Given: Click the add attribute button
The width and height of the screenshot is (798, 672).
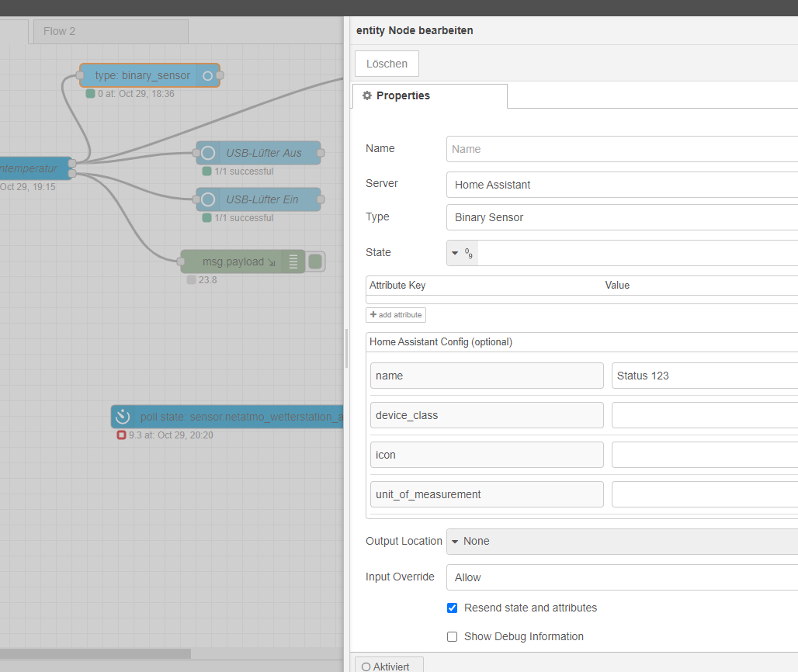Looking at the screenshot, I should coord(395,314).
